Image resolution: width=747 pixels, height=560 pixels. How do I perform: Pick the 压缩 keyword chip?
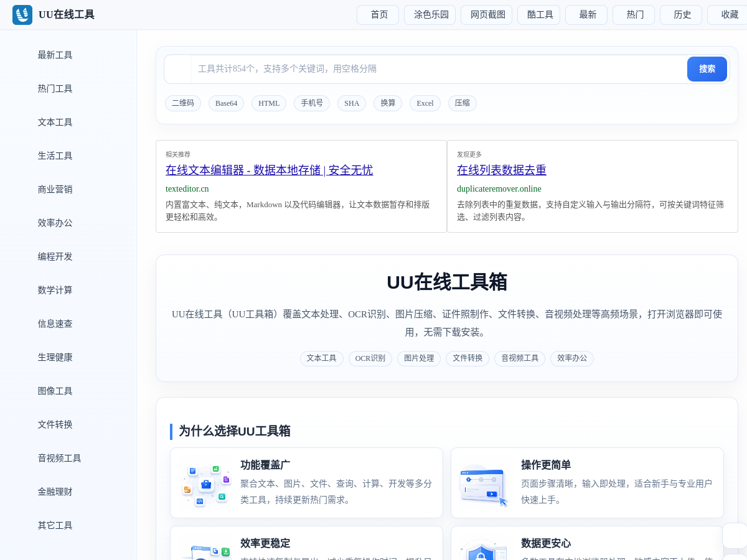point(463,103)
